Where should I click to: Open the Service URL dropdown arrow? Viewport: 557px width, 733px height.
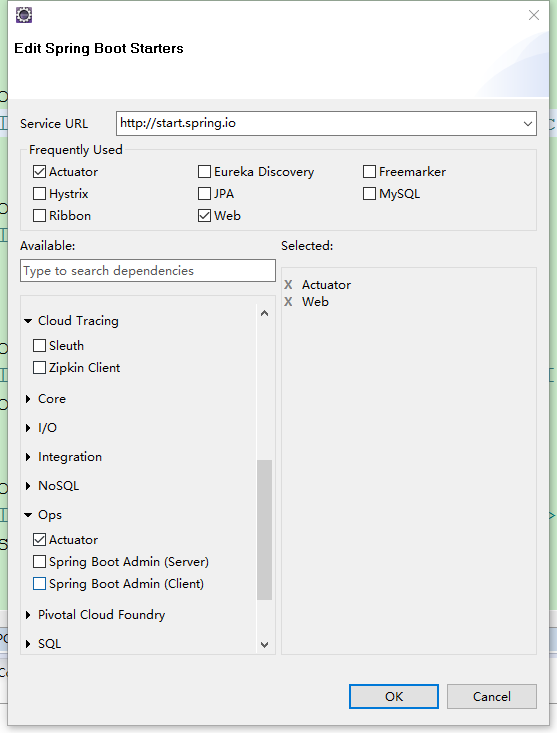(x=528, y=124)
